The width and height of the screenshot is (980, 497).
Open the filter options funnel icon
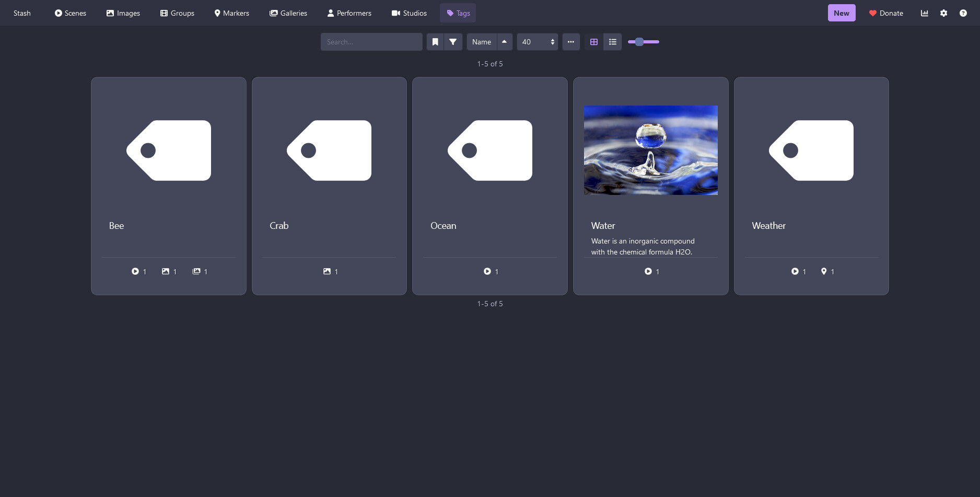coord(453,42)
